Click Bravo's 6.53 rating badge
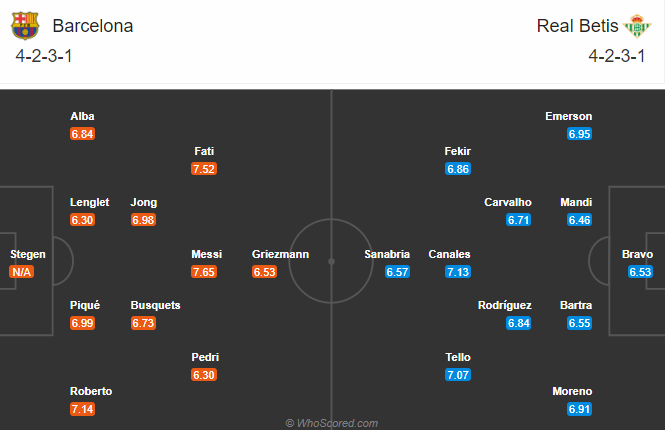The width and height of the screenshot is (665, 430). click(x=640, y=272)
